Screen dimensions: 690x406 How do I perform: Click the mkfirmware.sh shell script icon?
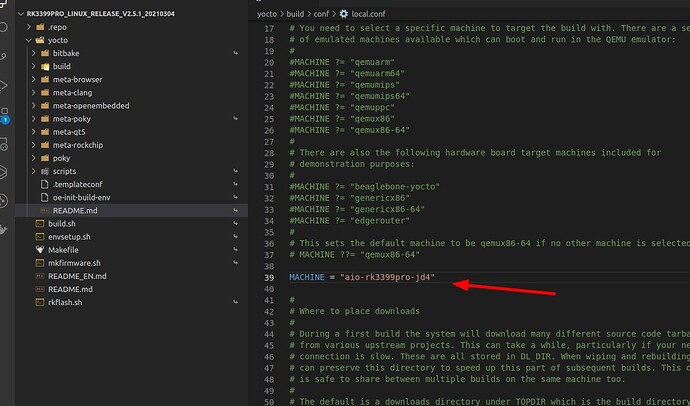40,263
